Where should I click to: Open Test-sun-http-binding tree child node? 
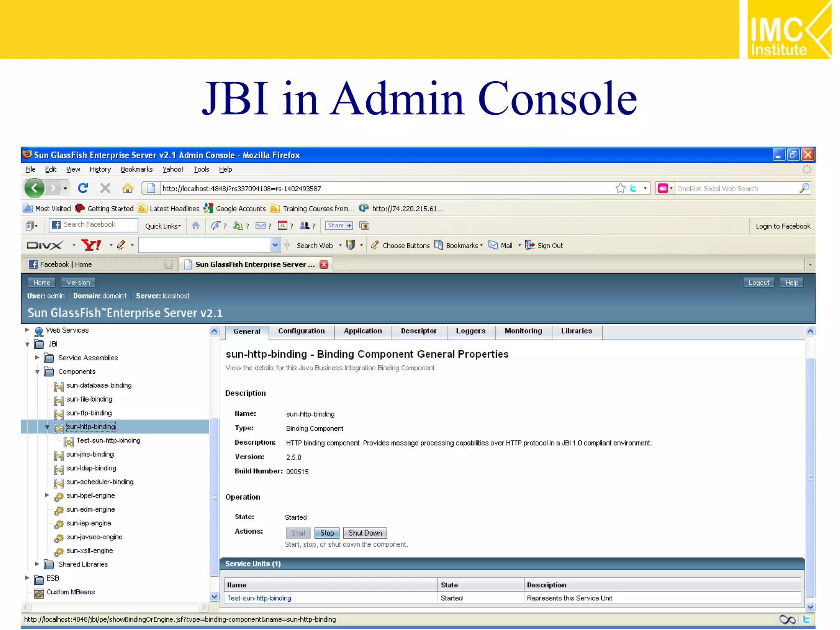click(108, 441)
